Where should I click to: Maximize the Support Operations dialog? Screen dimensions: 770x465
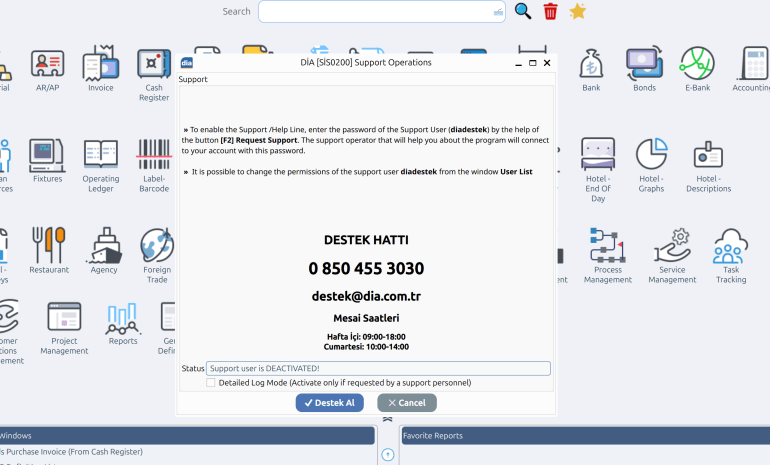pyautogui.click(x=532, y=63)
